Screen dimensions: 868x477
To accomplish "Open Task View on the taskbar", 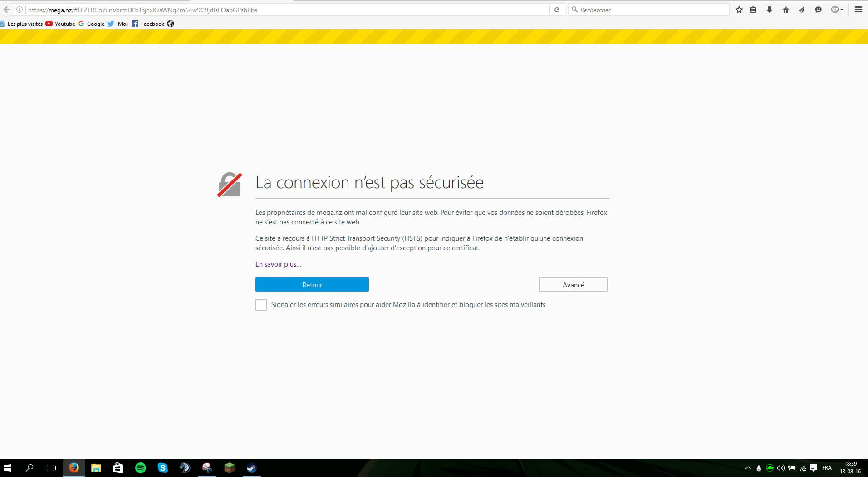I will (x=52, y=468).
